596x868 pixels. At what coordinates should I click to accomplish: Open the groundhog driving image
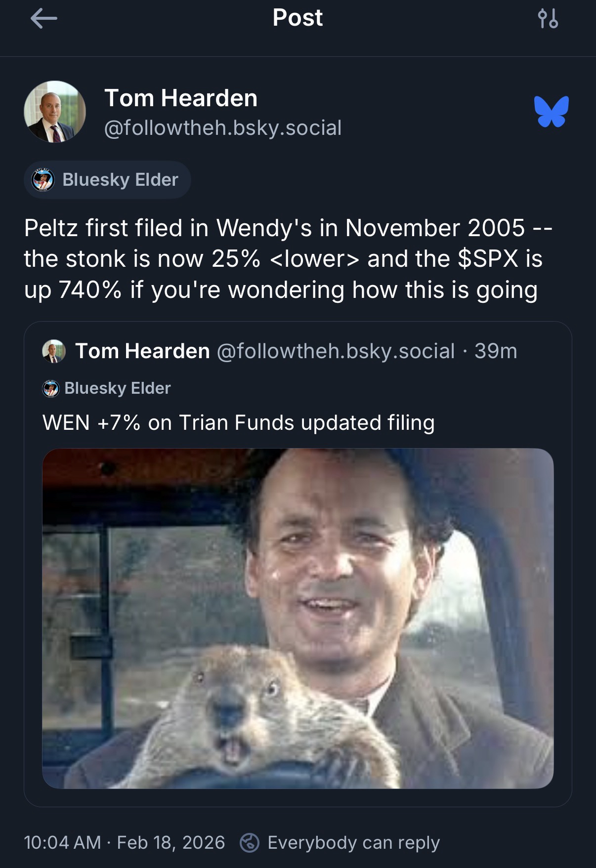pos(298,618)
